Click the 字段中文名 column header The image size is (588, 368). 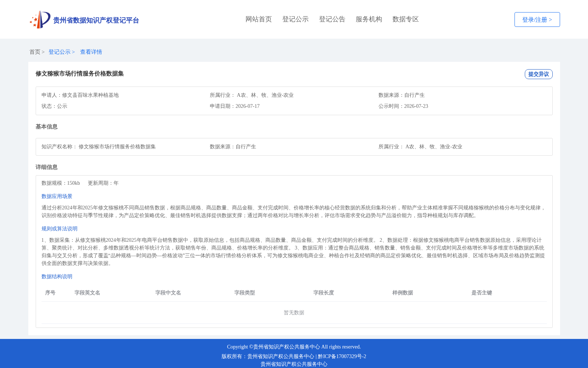168,293
